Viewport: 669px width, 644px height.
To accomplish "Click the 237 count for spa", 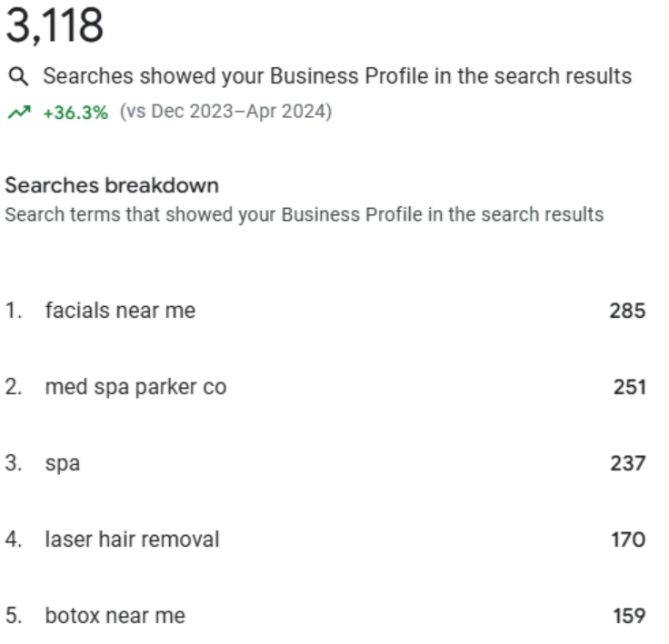I will (627, 463).
